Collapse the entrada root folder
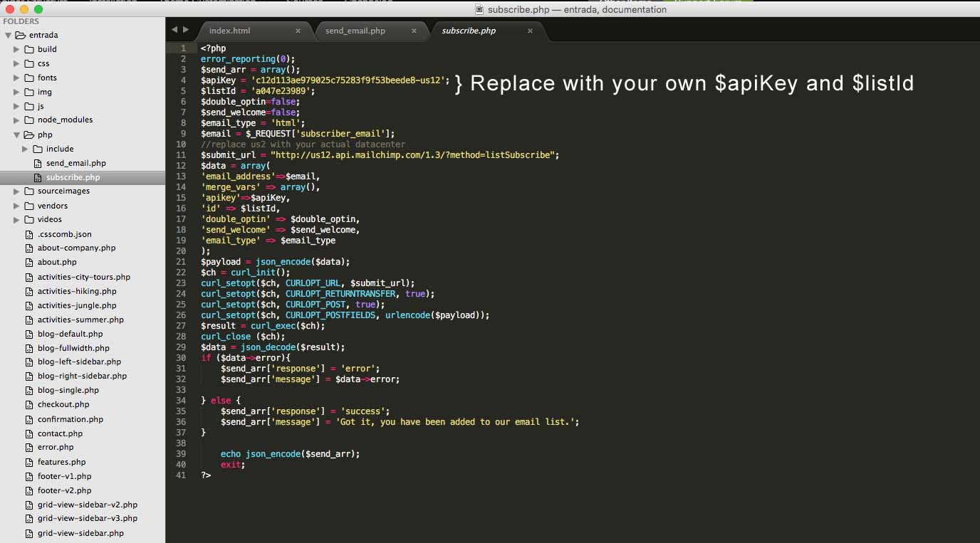The width and height of the screenshot is (980, 543). coord(8,35)
